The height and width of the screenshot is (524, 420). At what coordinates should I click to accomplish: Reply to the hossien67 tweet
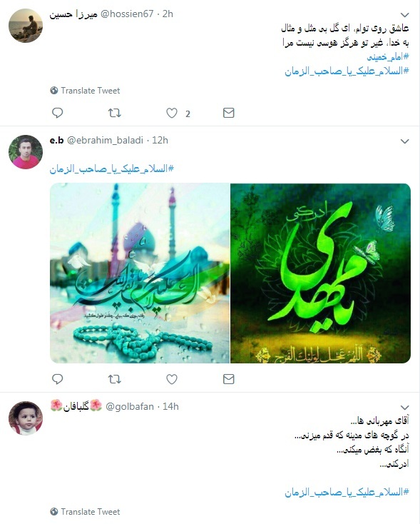pyautogui.click(x=58, y=113)
